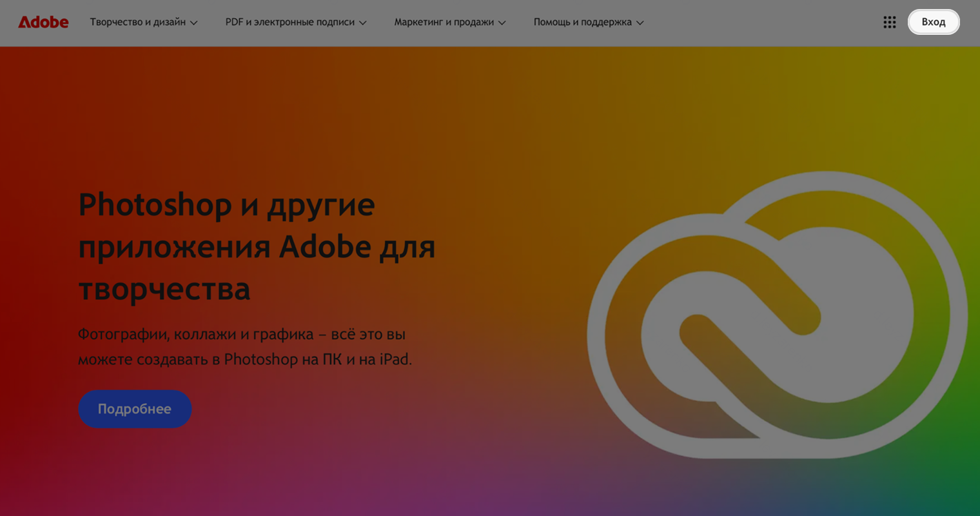Open the apps grid icon
The height and width of the screenshot is (516, 980).
click(x=890, y=22)
